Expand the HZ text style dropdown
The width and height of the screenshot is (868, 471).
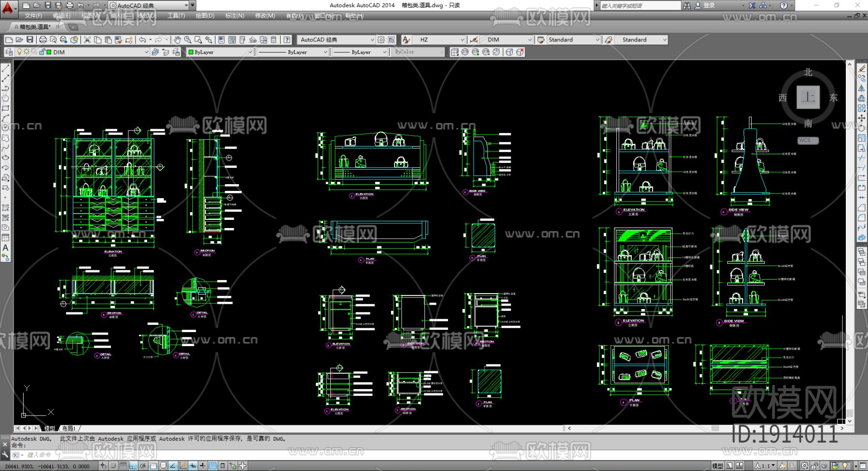coord(462,40)
